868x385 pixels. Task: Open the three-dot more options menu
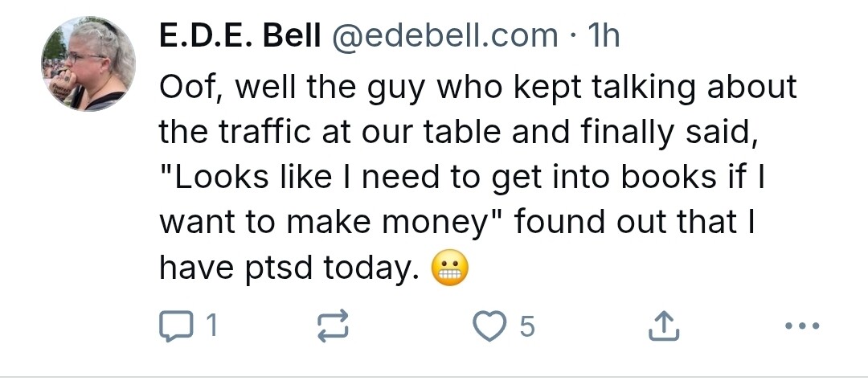tap(802, 326)
